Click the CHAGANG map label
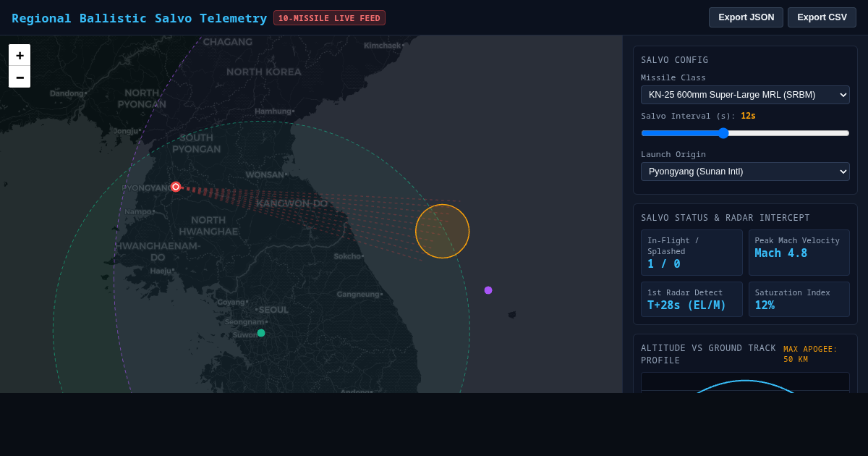Viewport: 868px width, 456px height. tap(228, 42)
